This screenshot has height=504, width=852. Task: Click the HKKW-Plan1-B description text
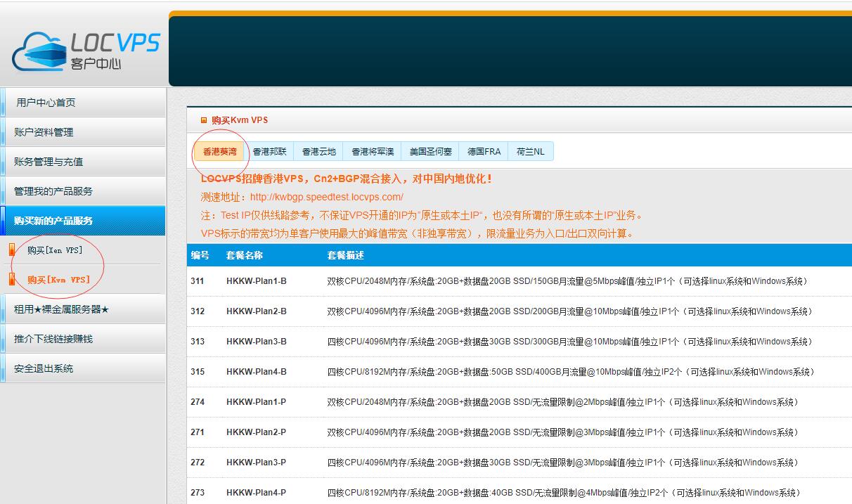(x=567, y=281)
